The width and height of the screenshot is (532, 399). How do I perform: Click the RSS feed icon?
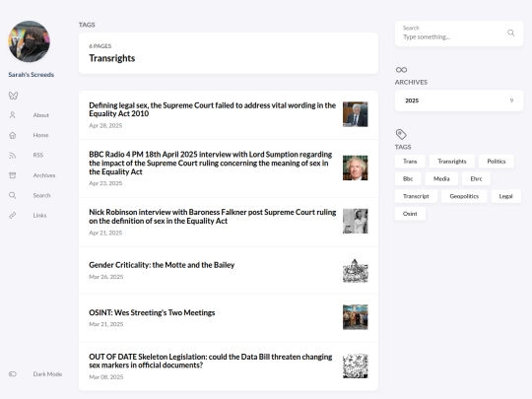(13, 155)
